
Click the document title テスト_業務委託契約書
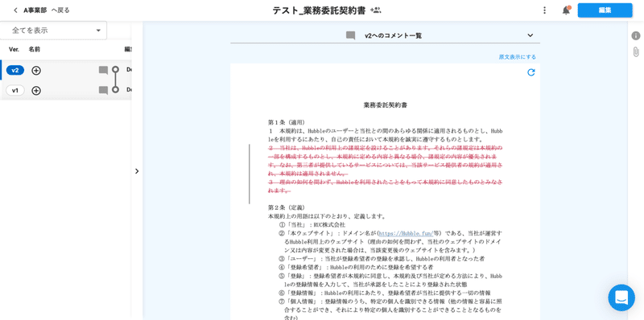(x=319, y=10)
